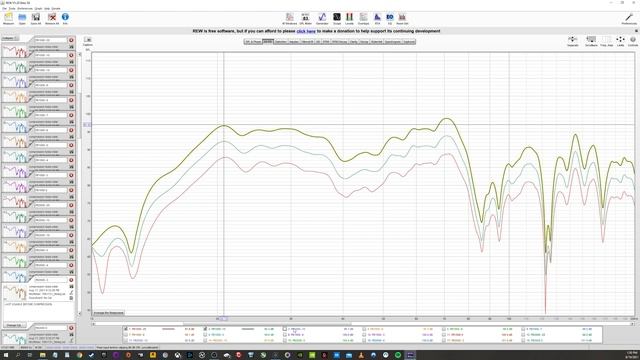
Task: Toggle legend checkbox for trace 5
Action: coord(444,329)
